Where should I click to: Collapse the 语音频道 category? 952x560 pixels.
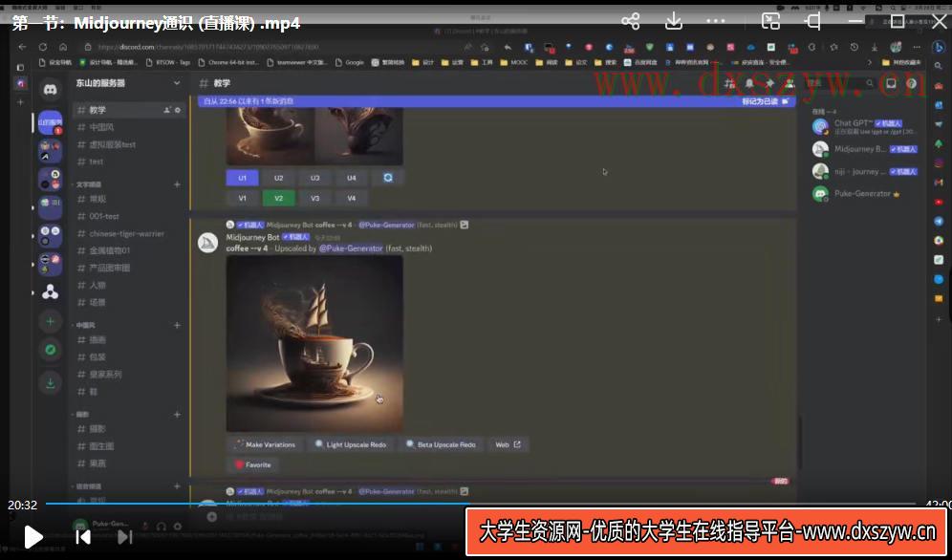pos(89,486)
